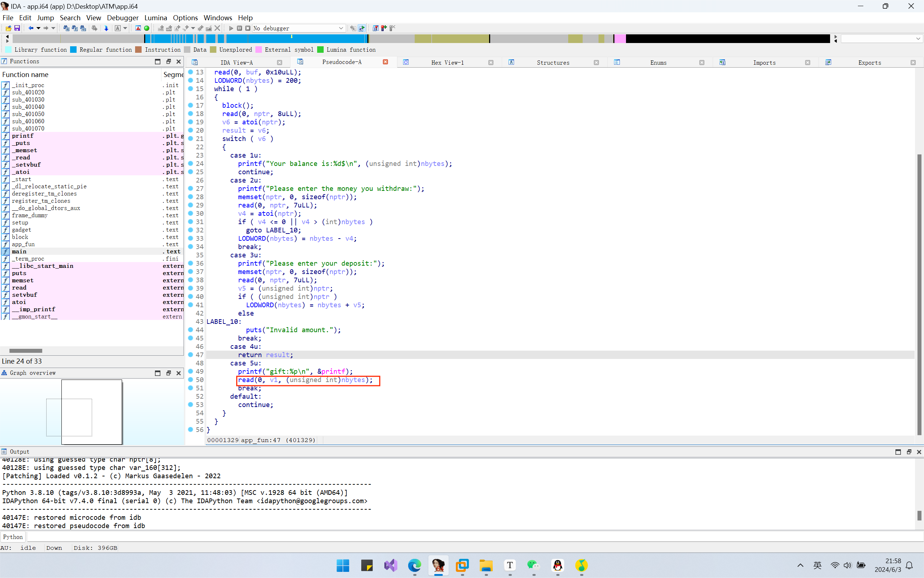
Task: Terminate process with the stop icon
Action: tap(248, 28)
